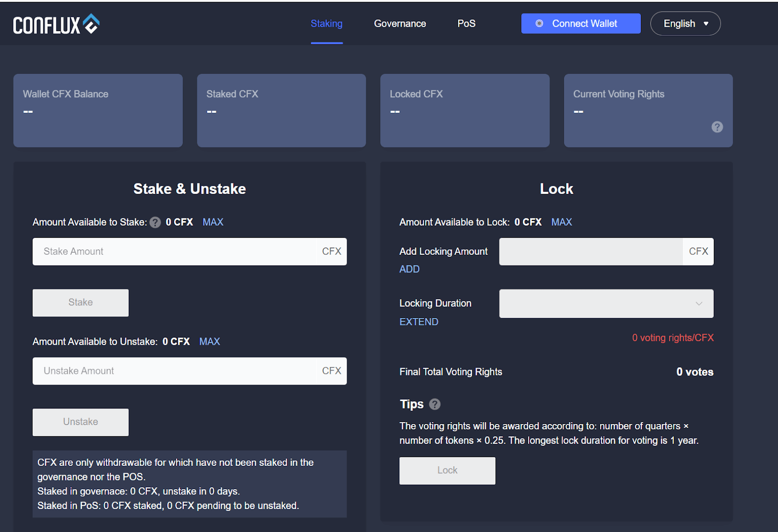
Task: Click the Unstake button
Action: (81, 422)
